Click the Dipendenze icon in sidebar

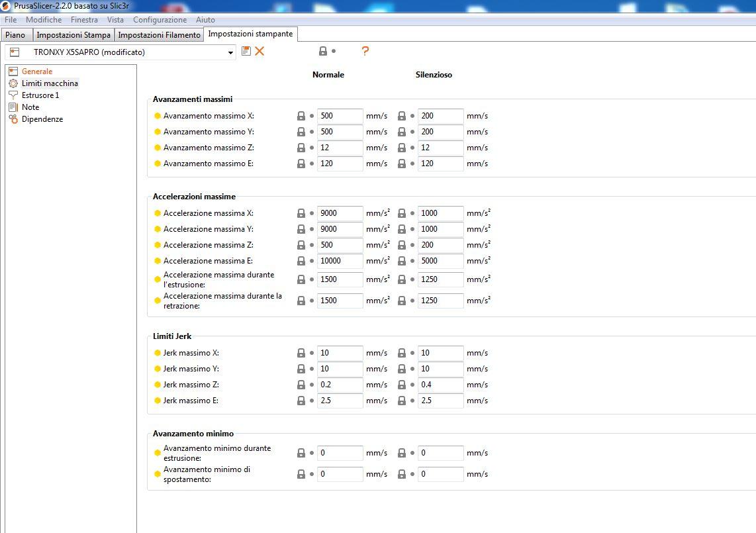click(13, 119)
